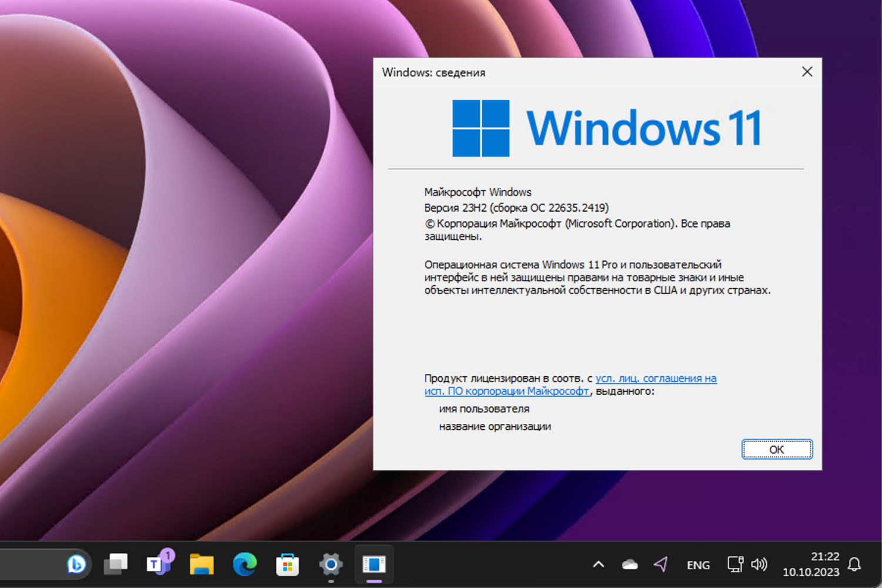882x588 pixels.
Task: Click the version line "Версия 23H2"
Action: (516, 208)
